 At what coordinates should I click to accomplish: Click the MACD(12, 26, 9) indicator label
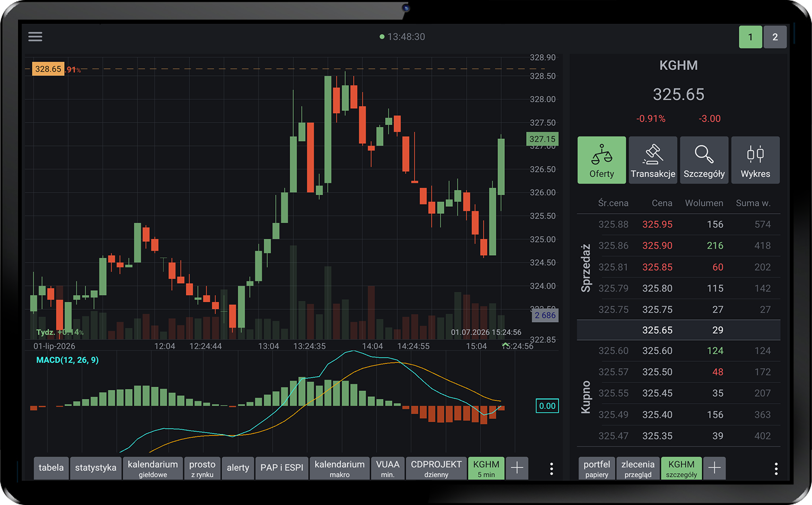(x=67, y=360)
